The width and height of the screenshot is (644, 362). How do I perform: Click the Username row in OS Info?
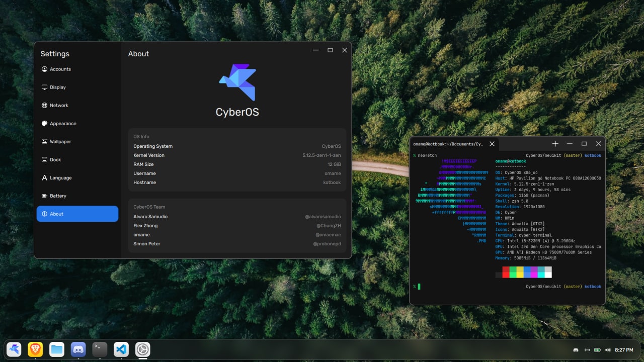(237, 173)
